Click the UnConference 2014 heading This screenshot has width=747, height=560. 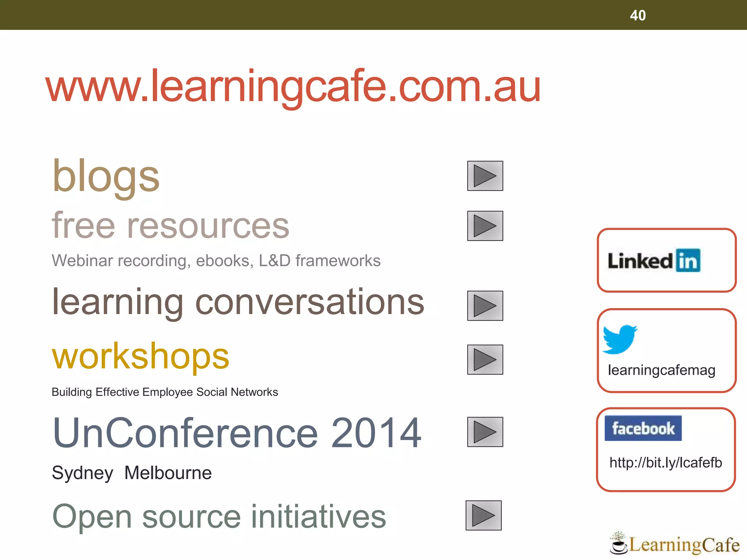(237, 432)
